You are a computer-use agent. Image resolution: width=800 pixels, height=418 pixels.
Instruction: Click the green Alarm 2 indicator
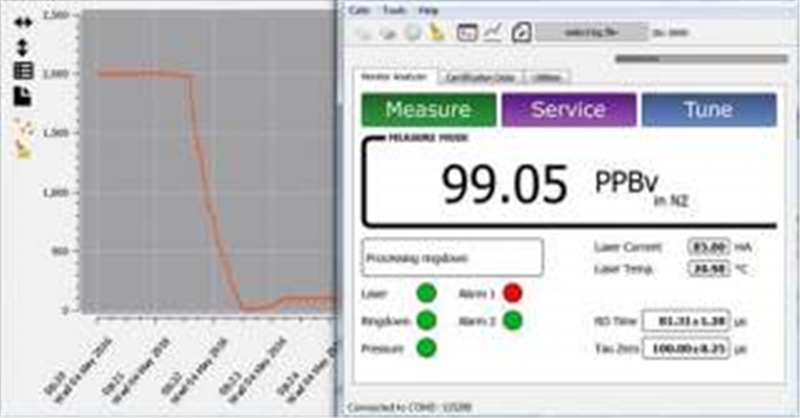tap(513, 321)
